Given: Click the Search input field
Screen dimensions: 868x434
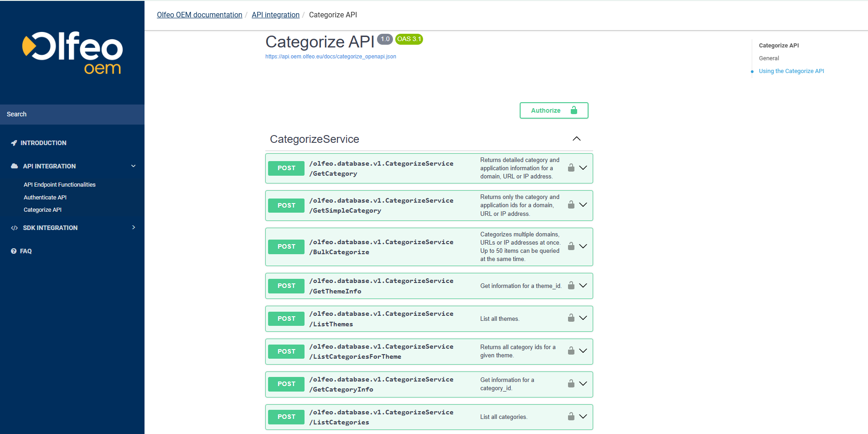Looking at the screenshot, I should (x=72, y=114).
